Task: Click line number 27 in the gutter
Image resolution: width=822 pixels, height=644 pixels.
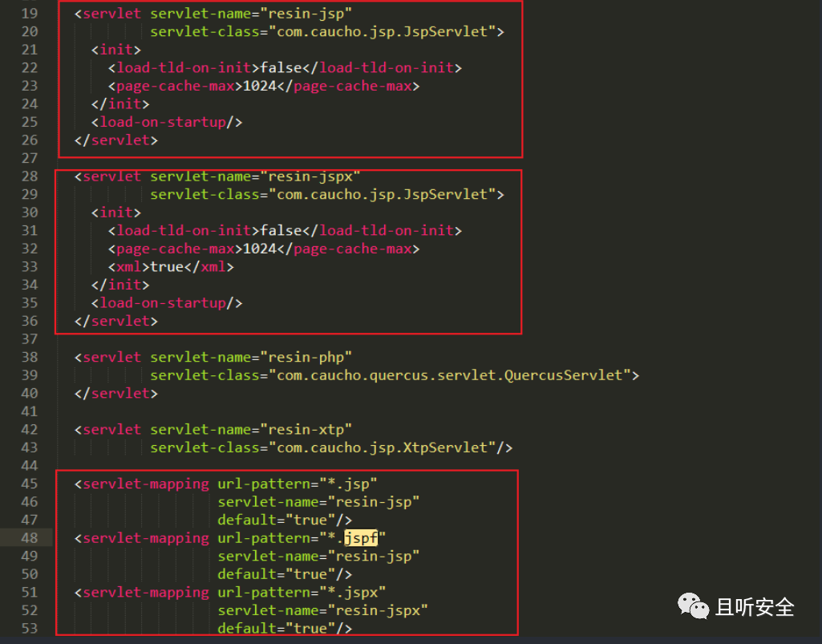Action: click(30, 158)
